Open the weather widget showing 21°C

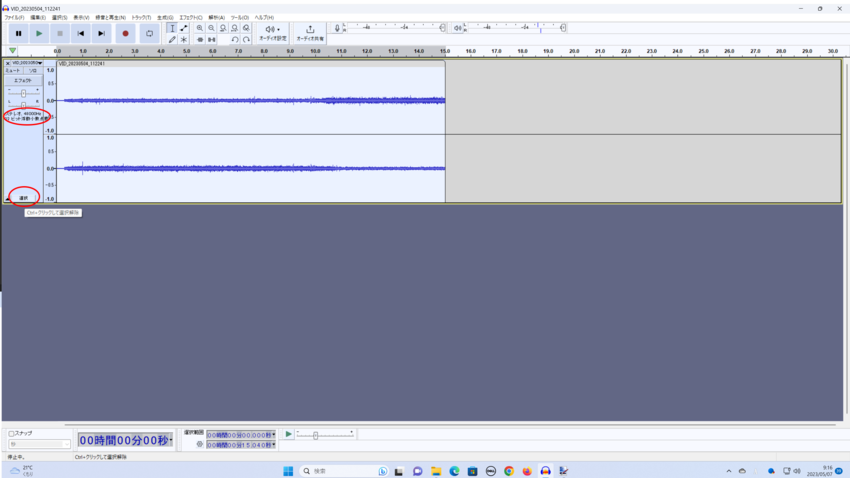tap(22, 470)
